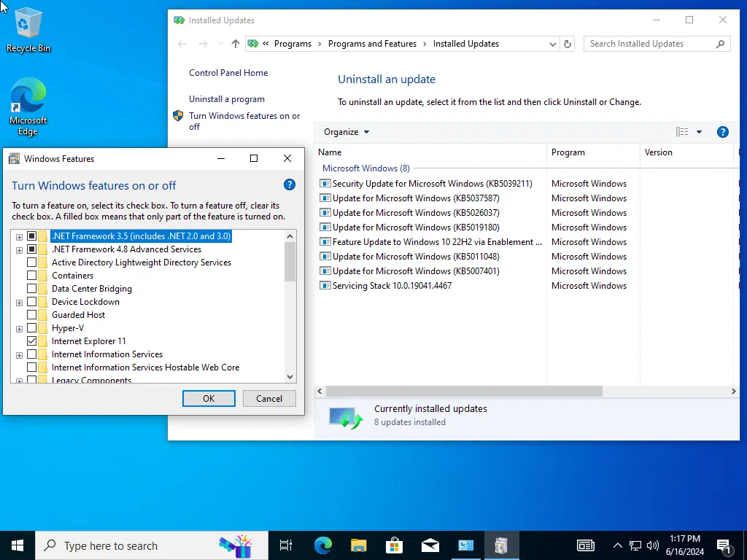Open the address bar history dropdown
The width and height of the screenshot is (747, 560).
[553, 44]
